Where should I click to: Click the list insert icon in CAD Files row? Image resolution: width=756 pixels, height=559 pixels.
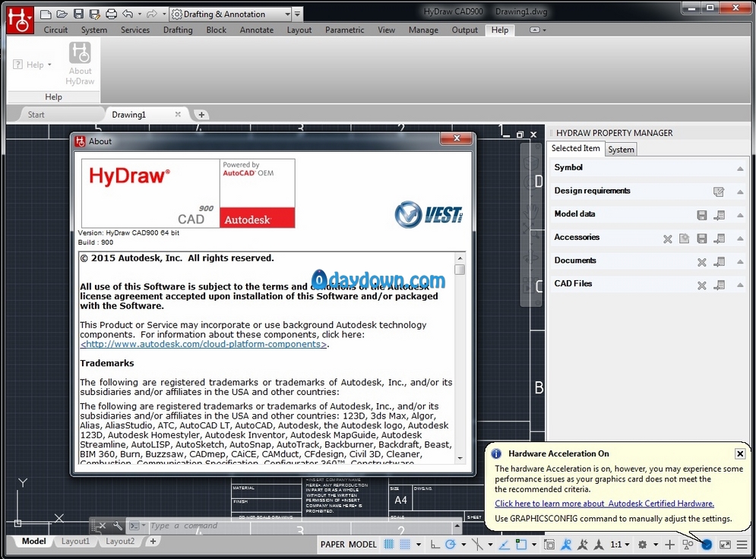(x=720, y=285)
